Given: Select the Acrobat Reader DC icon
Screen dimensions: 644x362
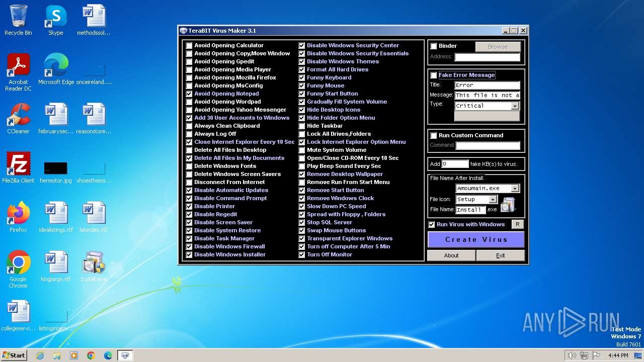Looking at the screenshot, I should 18,72.
